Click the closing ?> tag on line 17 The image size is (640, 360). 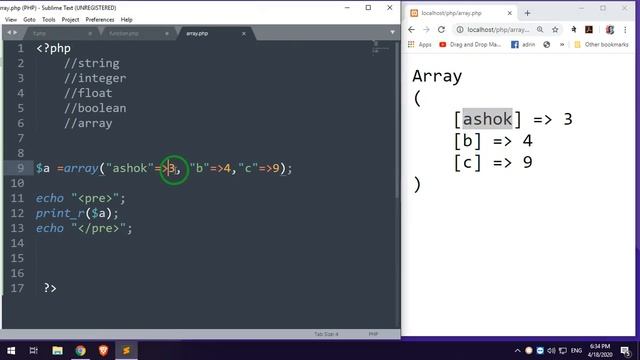[50, 288]
